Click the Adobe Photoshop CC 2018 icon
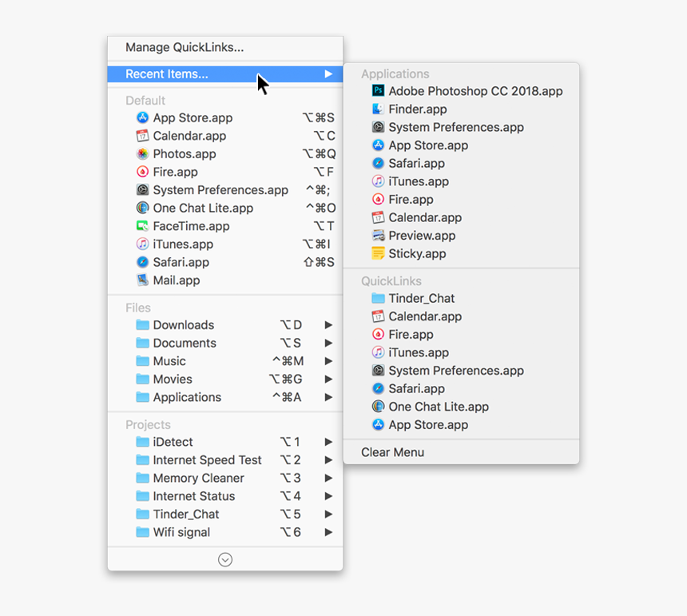 379,91
